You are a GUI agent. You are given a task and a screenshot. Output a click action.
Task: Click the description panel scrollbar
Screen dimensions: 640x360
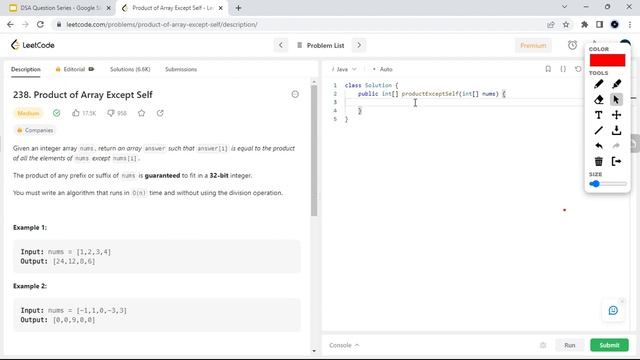pos(314,151)
